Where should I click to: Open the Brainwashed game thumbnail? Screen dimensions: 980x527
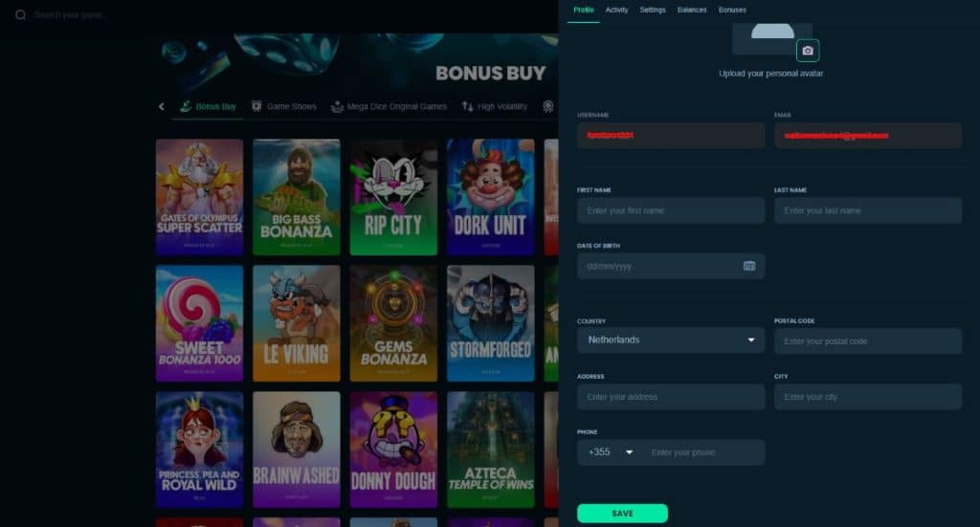click(297, 450)
